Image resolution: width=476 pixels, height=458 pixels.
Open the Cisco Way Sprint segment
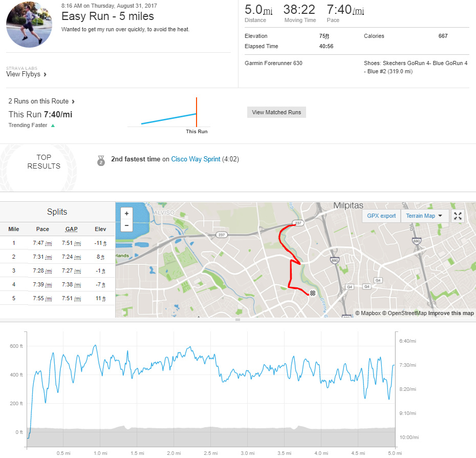pyautogui.click(x=196, y=159)
